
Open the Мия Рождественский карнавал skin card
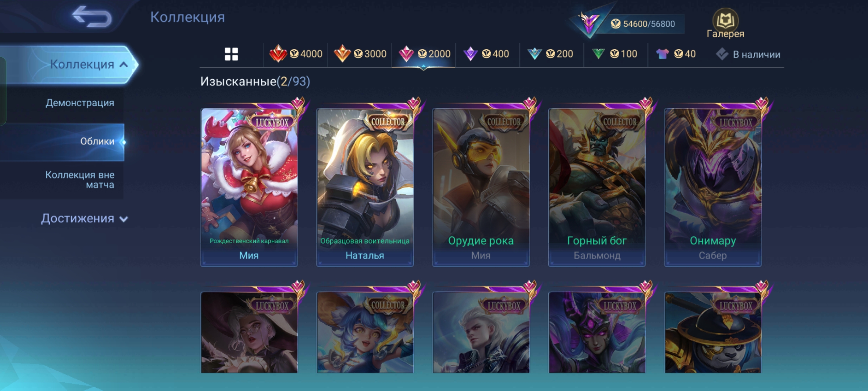[x=249, y=187]
